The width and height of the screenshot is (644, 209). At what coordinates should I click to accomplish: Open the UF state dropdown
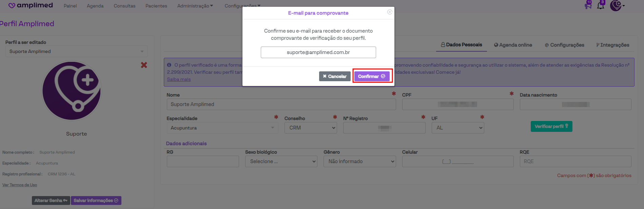click(457, 128)
